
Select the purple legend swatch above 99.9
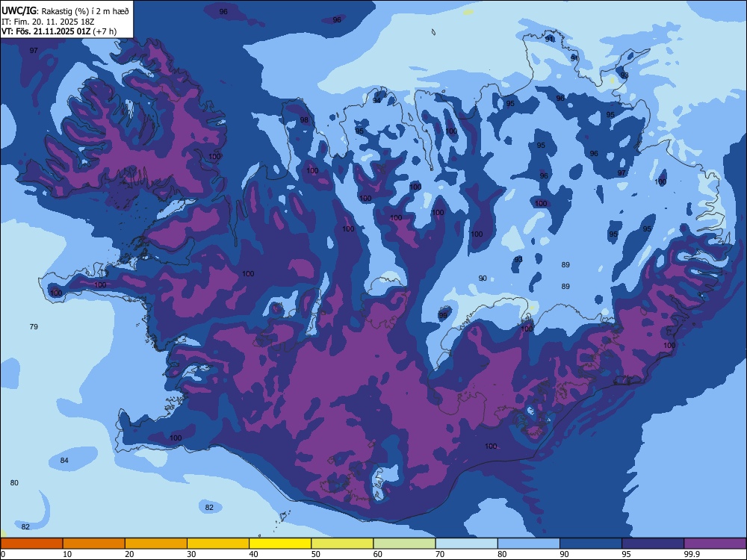pos(715,544)
